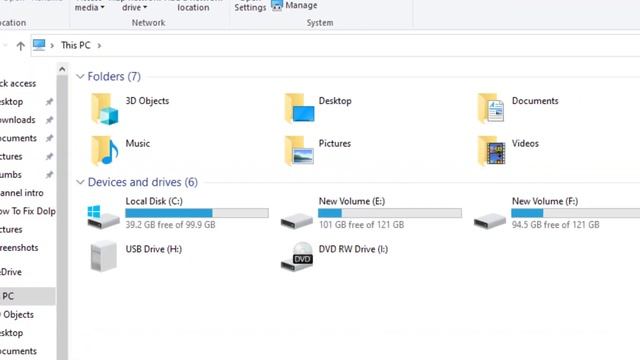Click the 'Music' folder name
This screenshot has height=360, width=640.
click(x=138, y=143)
